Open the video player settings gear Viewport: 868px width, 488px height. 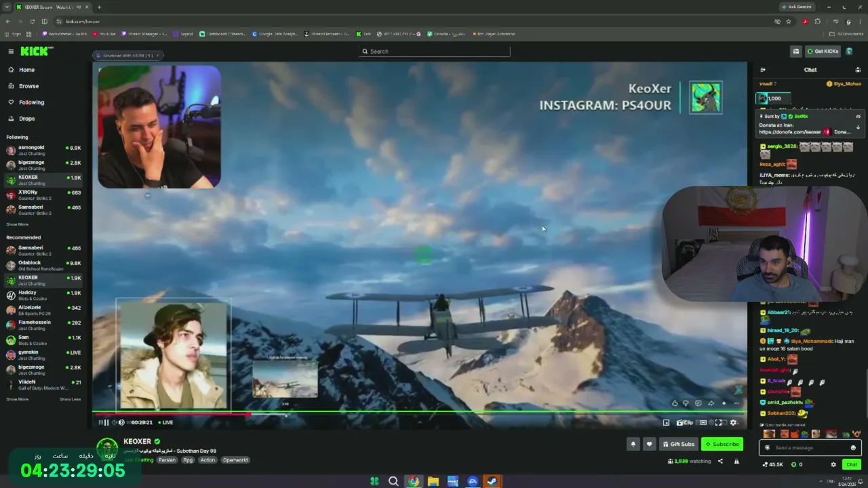[733, 422]
